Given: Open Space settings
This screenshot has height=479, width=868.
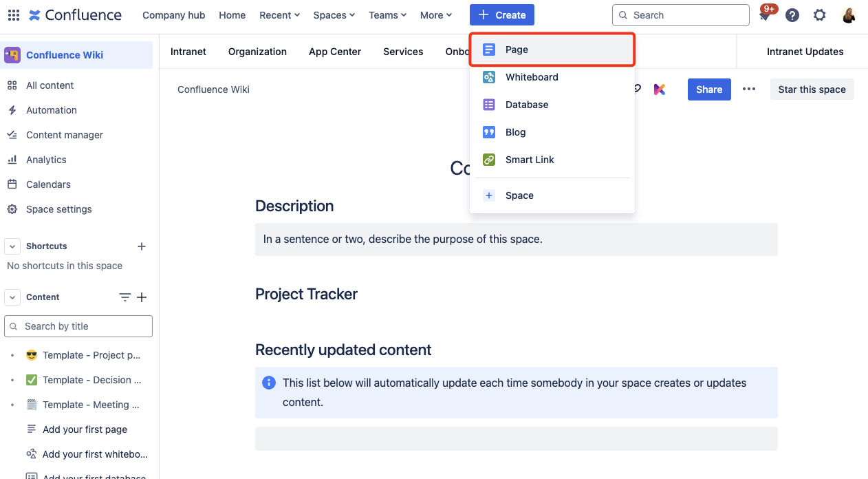Looking at the screenshot, I should (x=58, y=209).
